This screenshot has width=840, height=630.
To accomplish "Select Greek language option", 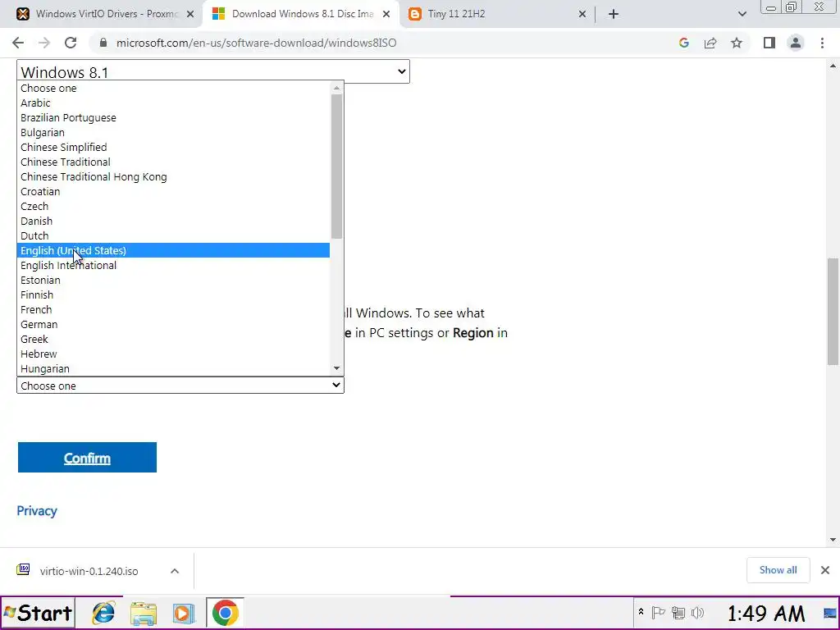I will pyautogui.click(x=174, y=339).
